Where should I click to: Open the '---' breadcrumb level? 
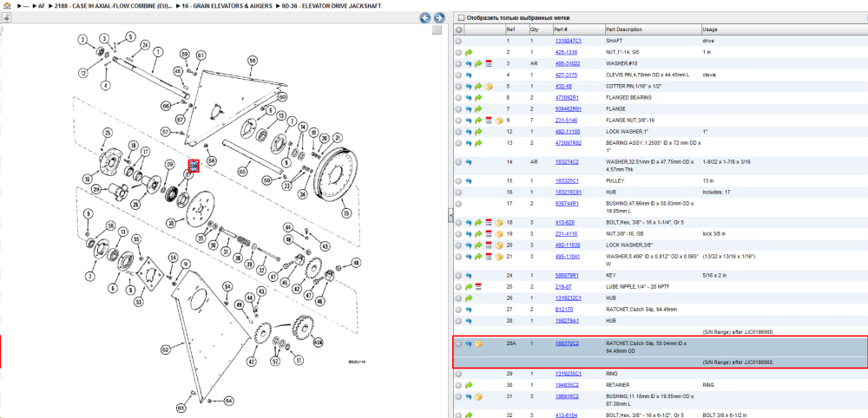tap(25, 5)
